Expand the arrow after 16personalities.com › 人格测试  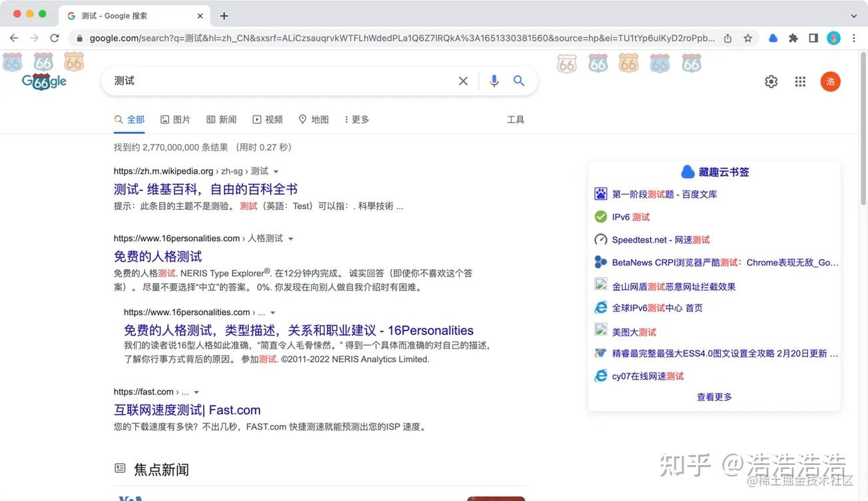[x=290, y=239]
